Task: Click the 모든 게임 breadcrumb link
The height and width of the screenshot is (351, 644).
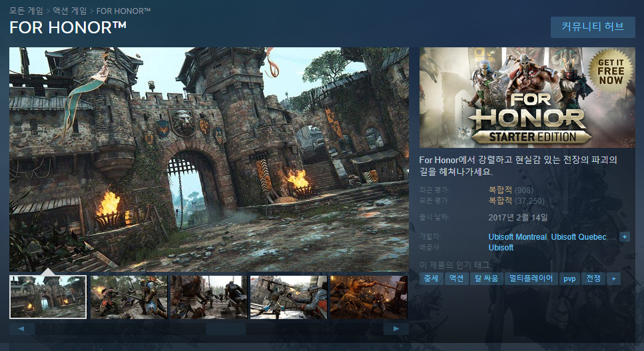Action: pyautogui.click(x=26, y=11)
